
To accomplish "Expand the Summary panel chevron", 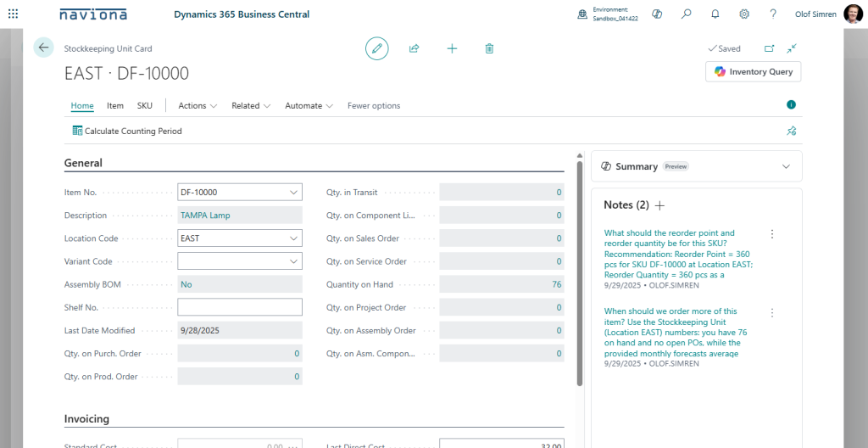I will point(786,166).
